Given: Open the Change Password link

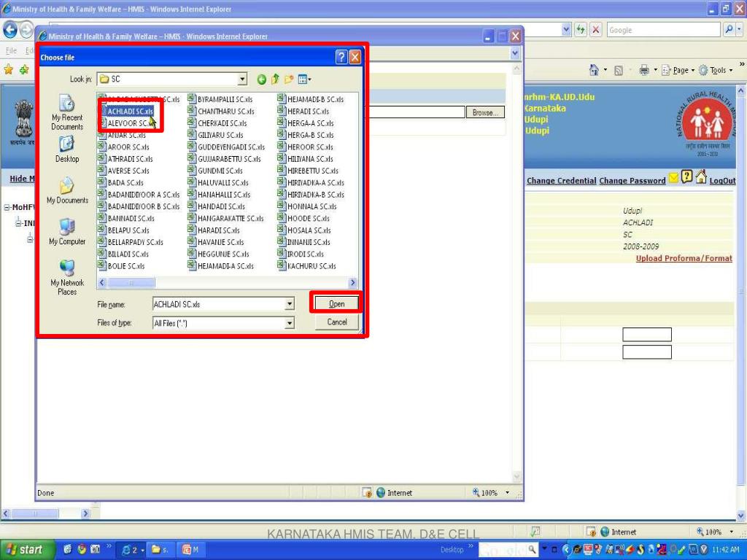Looking at the screenshot, I should 632,181.
